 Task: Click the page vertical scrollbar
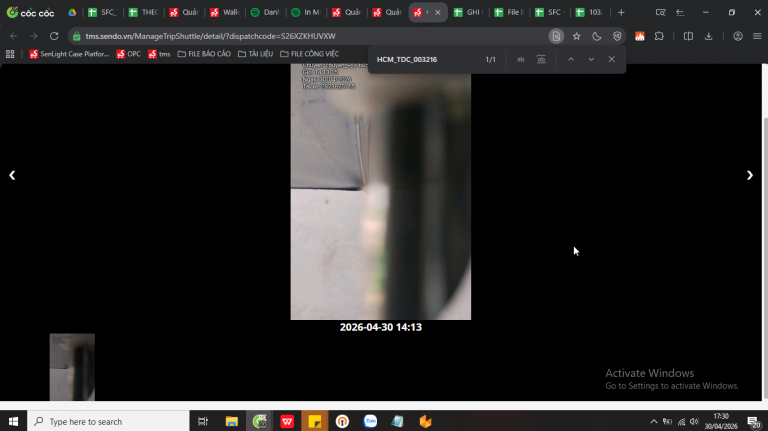[765, 258]
